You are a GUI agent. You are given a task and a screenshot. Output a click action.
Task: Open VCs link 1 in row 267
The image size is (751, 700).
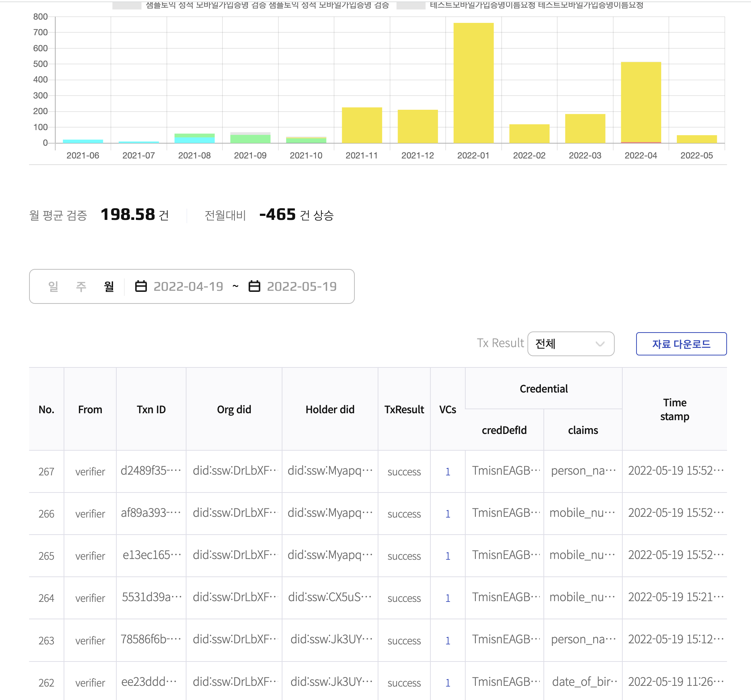(x=447, y=471)
